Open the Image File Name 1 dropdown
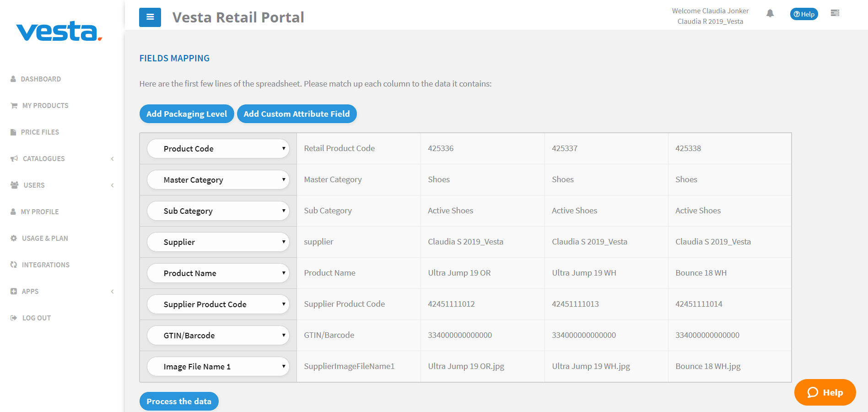The height and width of the screenshot is (412, 868). [218, 366]
